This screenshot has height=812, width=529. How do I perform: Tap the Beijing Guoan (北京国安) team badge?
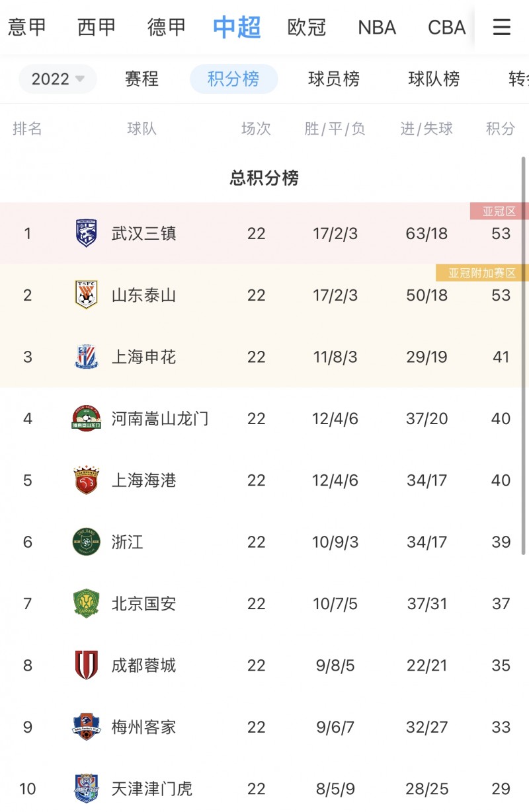pyautogui.click(x=86, y=604)
